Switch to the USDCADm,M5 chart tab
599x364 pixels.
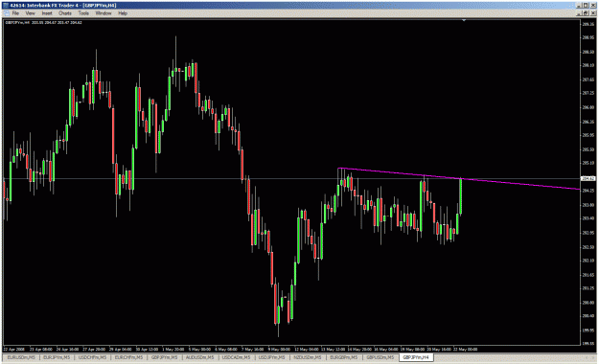(x=236, y=357)
